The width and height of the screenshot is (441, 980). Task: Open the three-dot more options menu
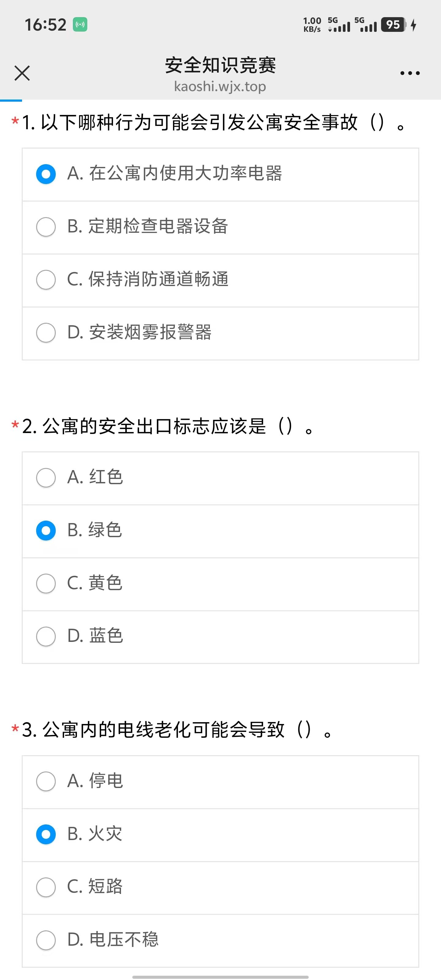pos(410,73)
